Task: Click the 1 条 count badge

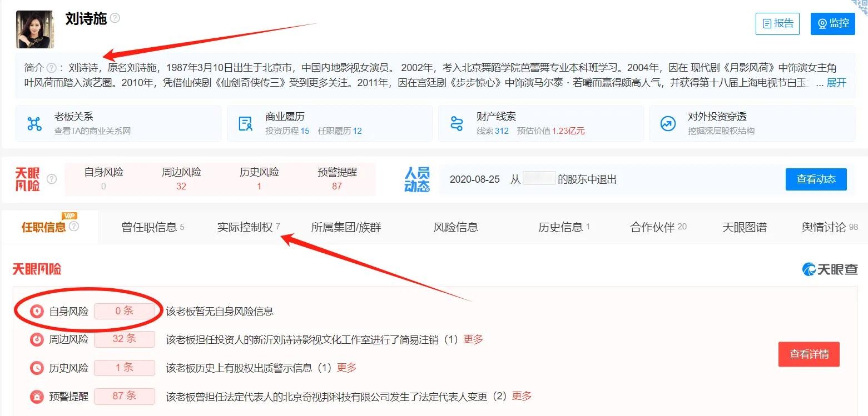Action: [125, 368]
